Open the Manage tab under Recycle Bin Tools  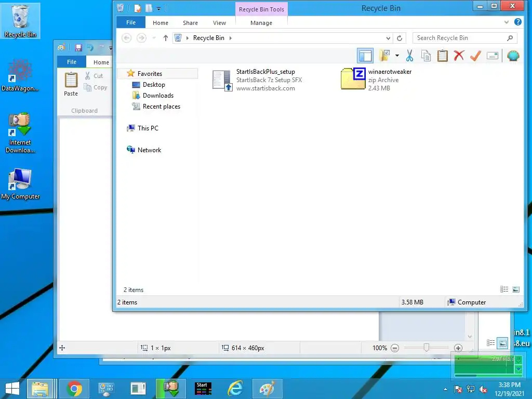pos(261,23)
